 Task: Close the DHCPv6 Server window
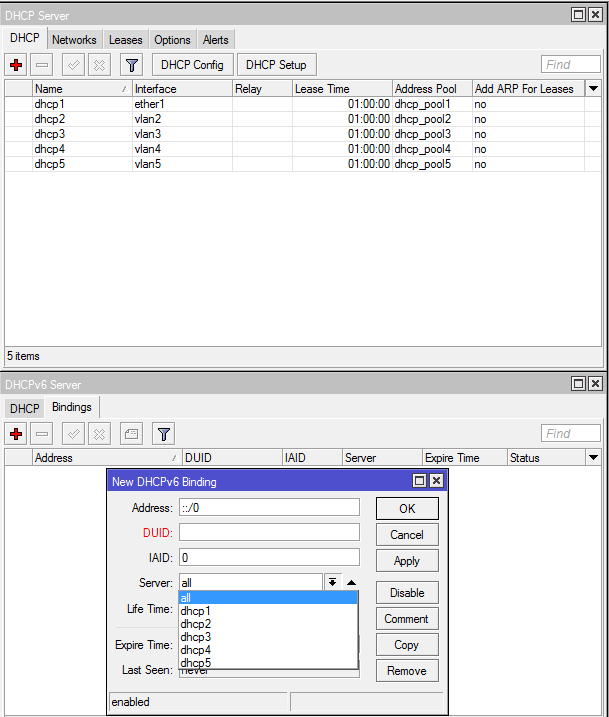coord(595,383)
